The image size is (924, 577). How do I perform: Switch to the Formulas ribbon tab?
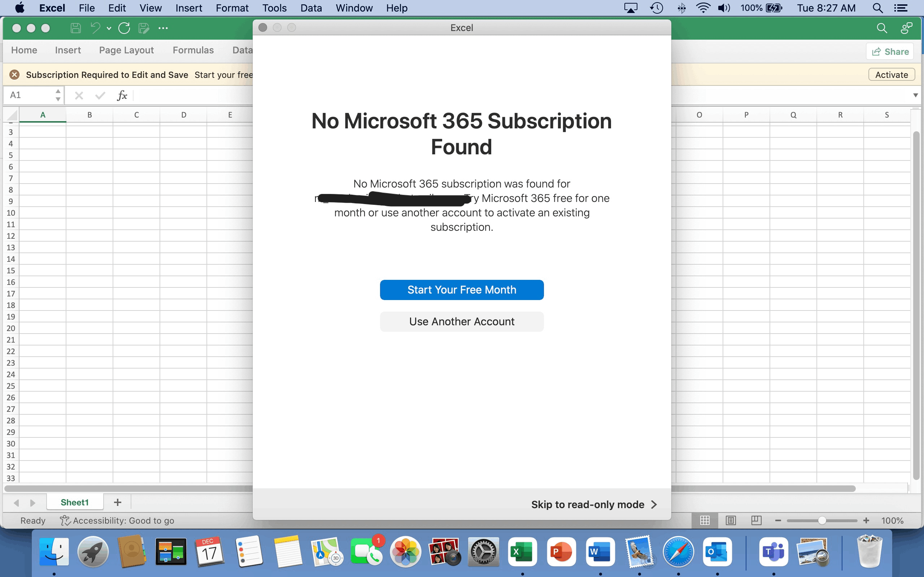click(x=193, y=50)
